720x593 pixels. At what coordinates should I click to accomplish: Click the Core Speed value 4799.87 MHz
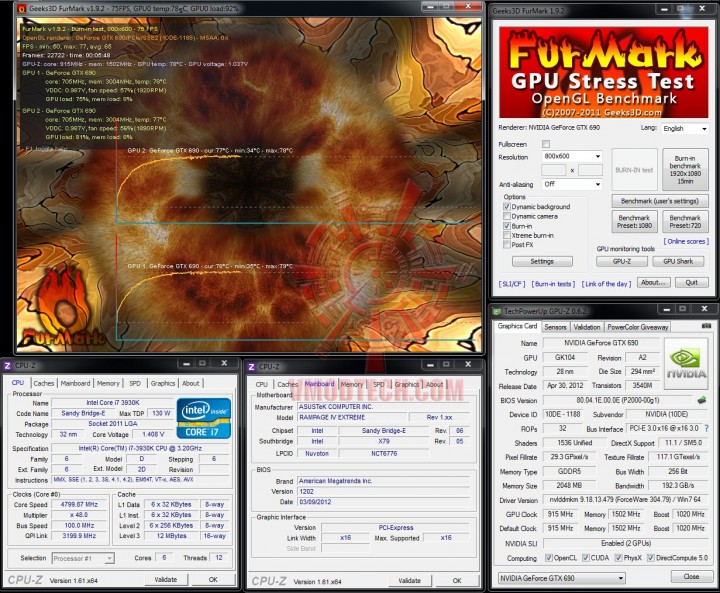tap(79, 504)
